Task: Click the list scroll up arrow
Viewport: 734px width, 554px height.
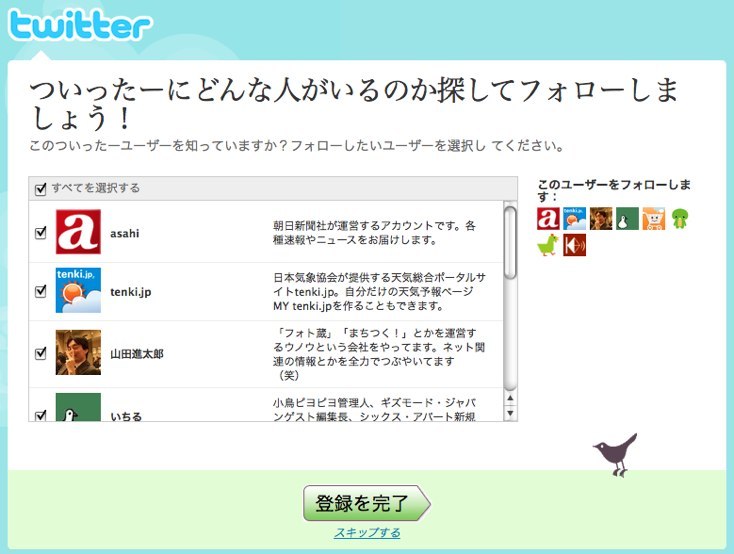Action: [510, 399]
